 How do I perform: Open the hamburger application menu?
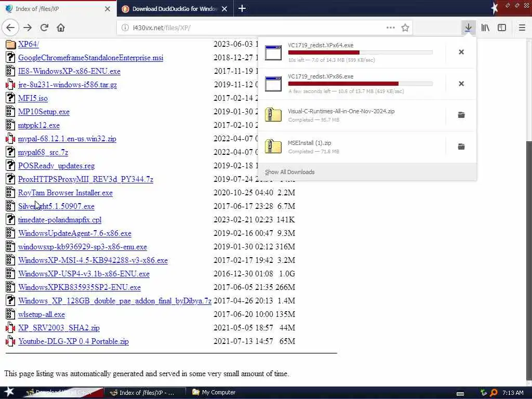[522, 28]
